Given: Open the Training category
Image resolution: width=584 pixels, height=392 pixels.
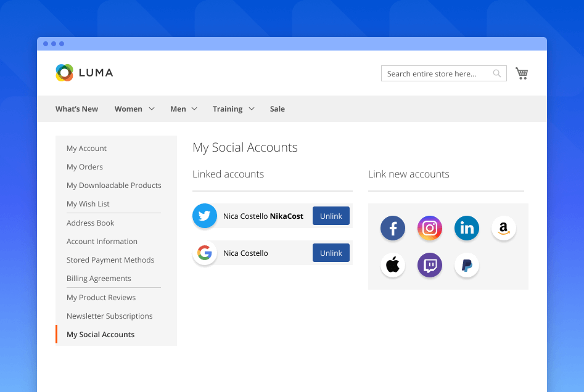Looking at the screenshot, I should pyautogui.click(x=228, y=108).
